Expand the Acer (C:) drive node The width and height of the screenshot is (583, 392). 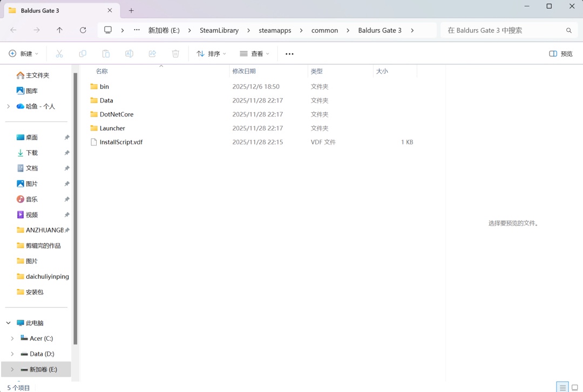pyautogui.click(x=12, y=339)
